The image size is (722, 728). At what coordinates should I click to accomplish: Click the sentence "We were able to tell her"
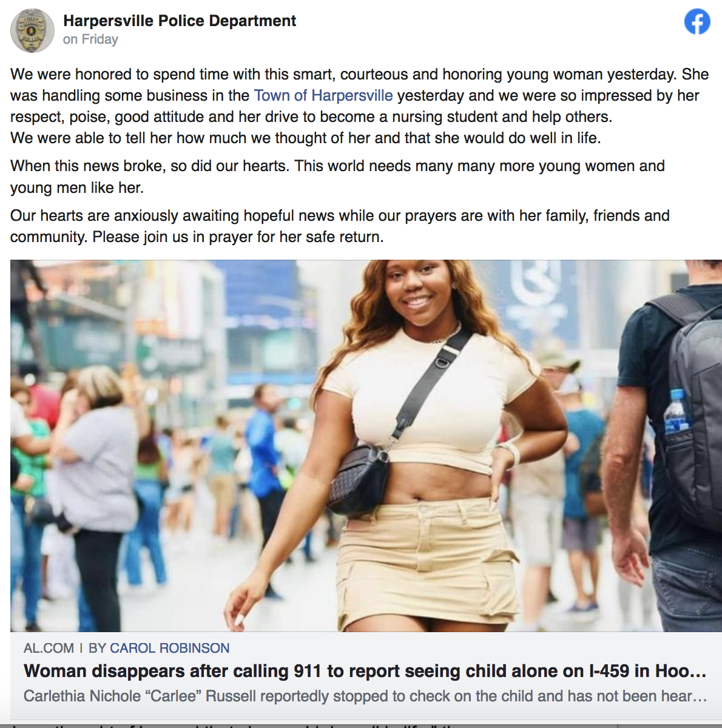[306, 138]
